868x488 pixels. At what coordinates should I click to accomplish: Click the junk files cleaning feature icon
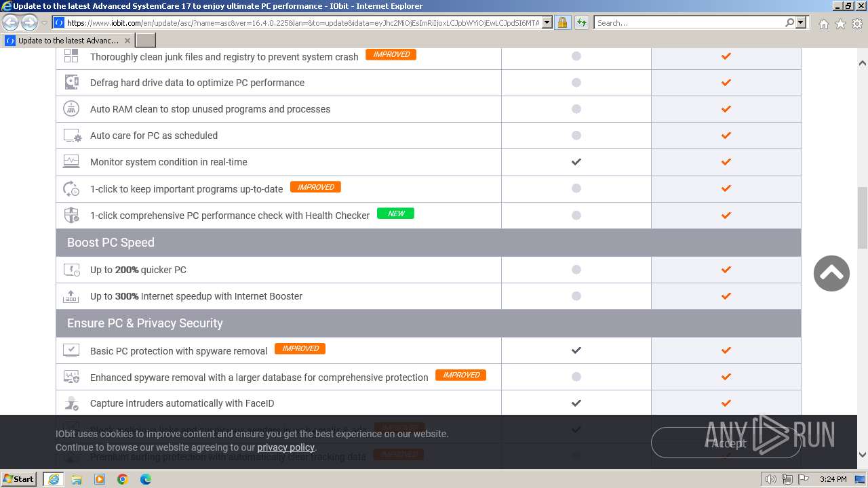[71, 56]
